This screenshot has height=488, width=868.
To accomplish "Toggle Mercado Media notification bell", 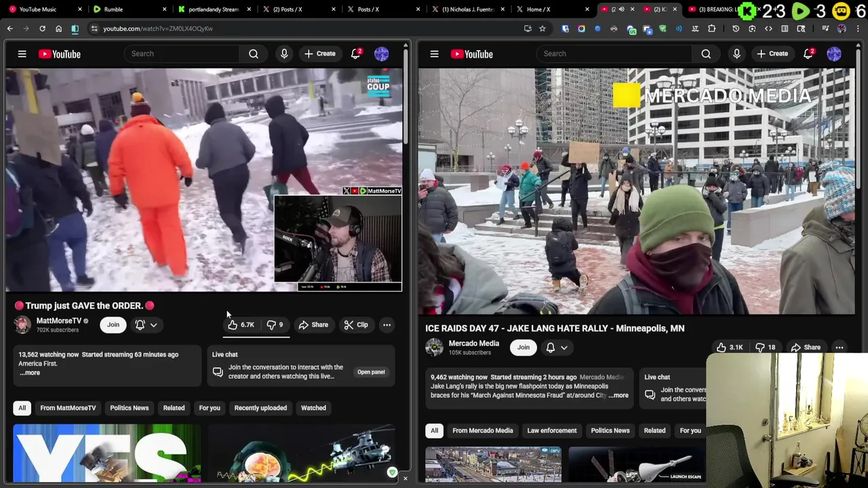I will (x=550, y=347).
